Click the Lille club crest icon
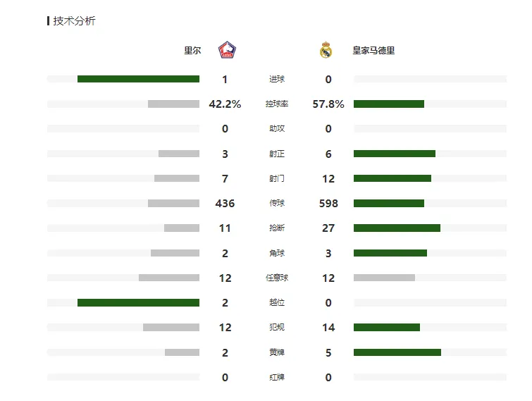Image resolution: width=532 pixels, height=401 pixels. [227, 50]
